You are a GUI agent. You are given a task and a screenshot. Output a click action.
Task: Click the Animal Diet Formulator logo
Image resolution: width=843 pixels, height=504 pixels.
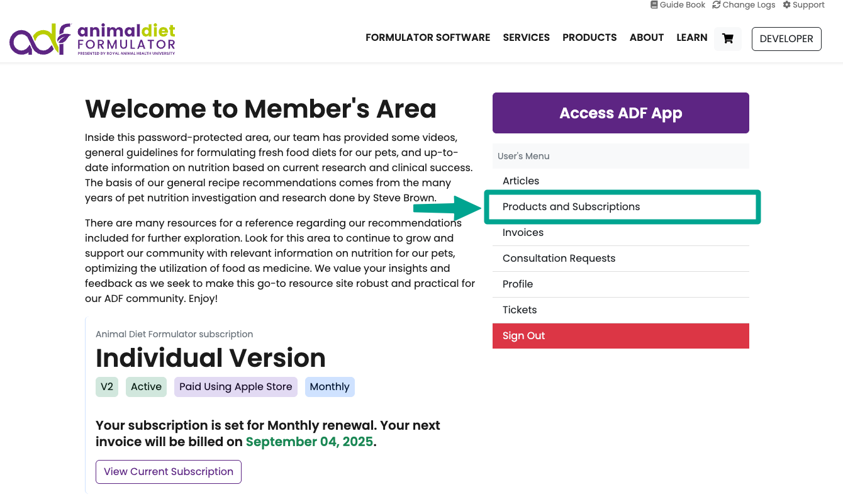(92, 39)
